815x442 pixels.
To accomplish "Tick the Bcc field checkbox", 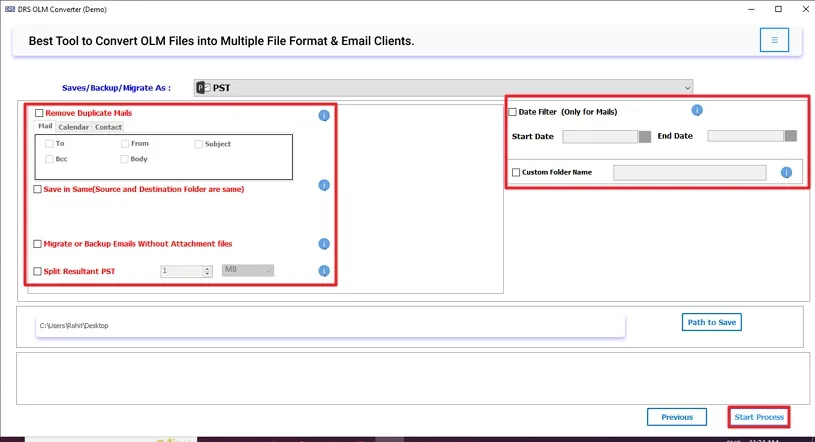I will pos(49,159).
